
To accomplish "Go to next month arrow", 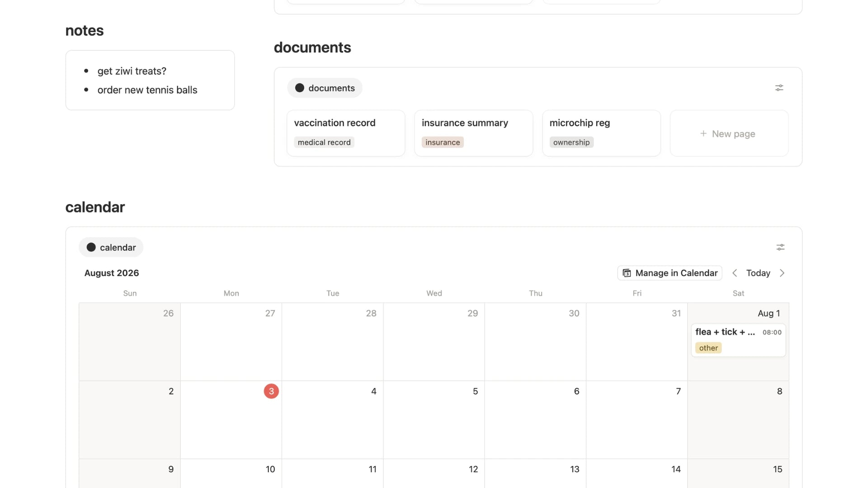I will coord(782,273).
